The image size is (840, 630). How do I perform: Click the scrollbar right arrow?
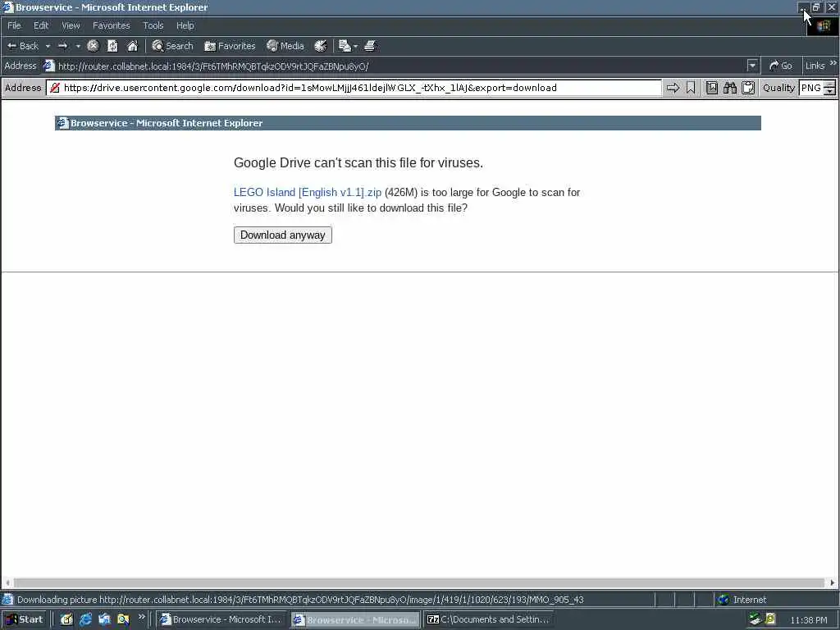[x=832, y=582]
